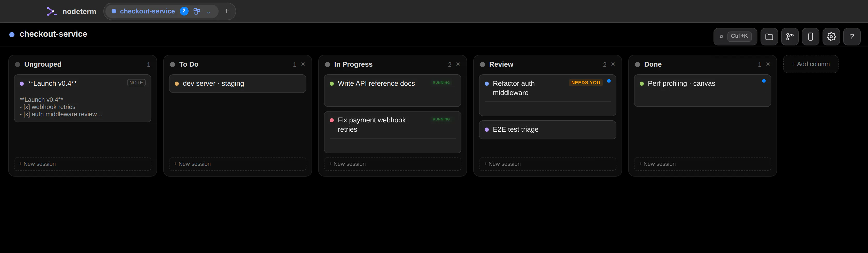Click the purple dot on E2E test triage
The height and width of the screenshot is (253, 868).
[486, 130]
